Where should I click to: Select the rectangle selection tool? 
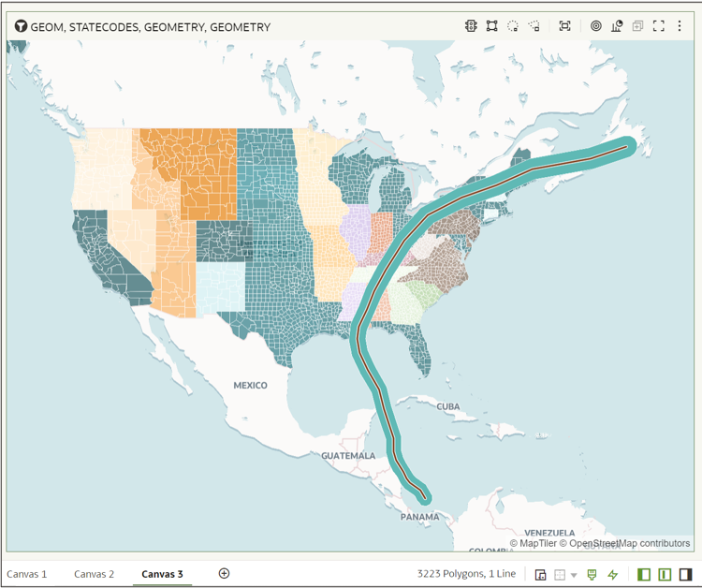click(x=491, y=26)
